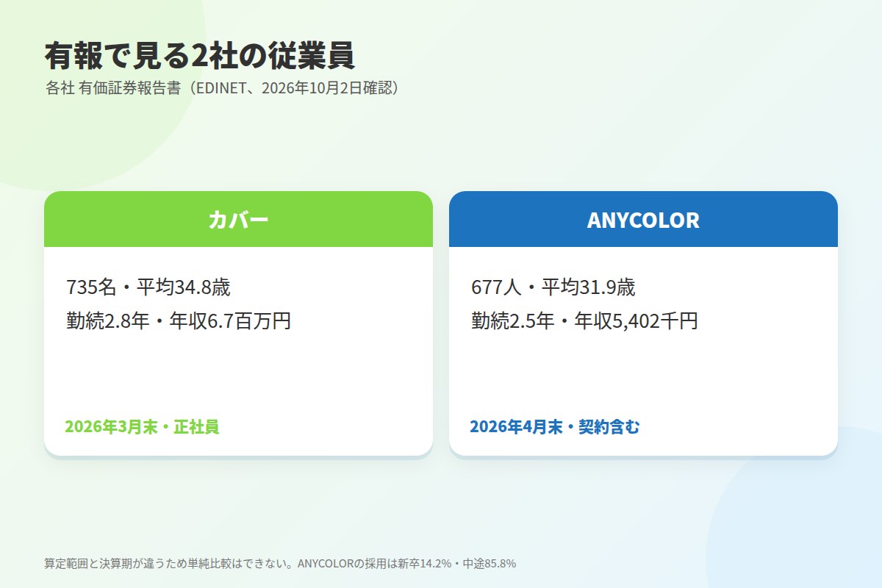This screenshot has width=882, height=588.
Task: Click the footnote about 算定範囲と決算期
Action: (280, 564)
